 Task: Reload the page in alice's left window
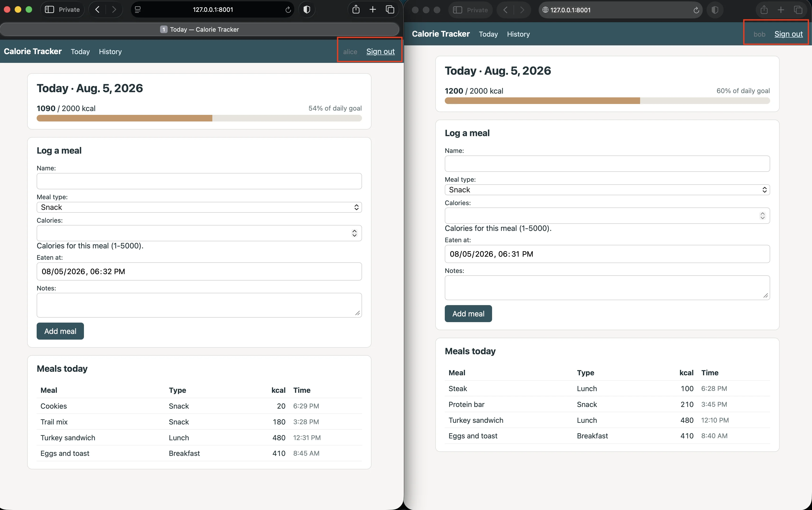(x=288, y=10)
